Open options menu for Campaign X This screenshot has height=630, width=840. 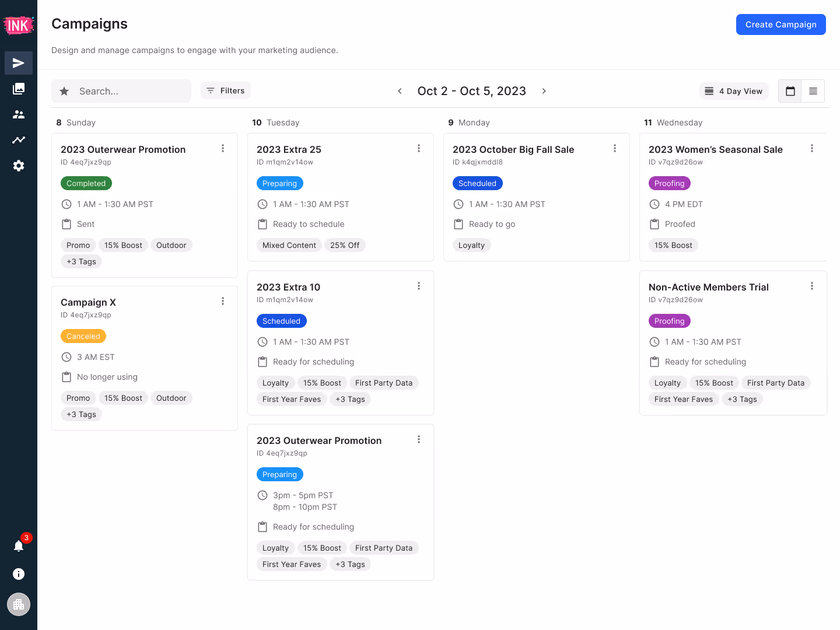[x=223, y=301]
